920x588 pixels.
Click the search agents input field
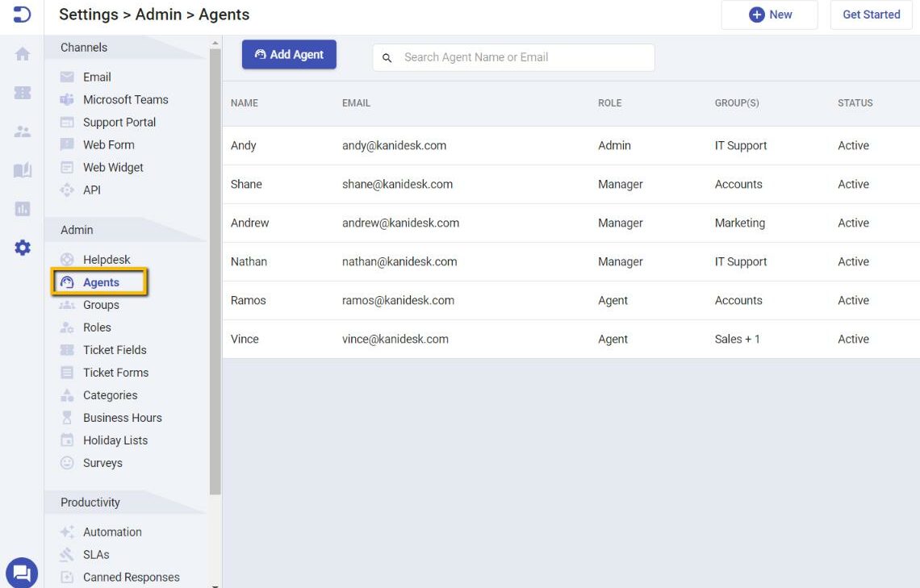512,56
